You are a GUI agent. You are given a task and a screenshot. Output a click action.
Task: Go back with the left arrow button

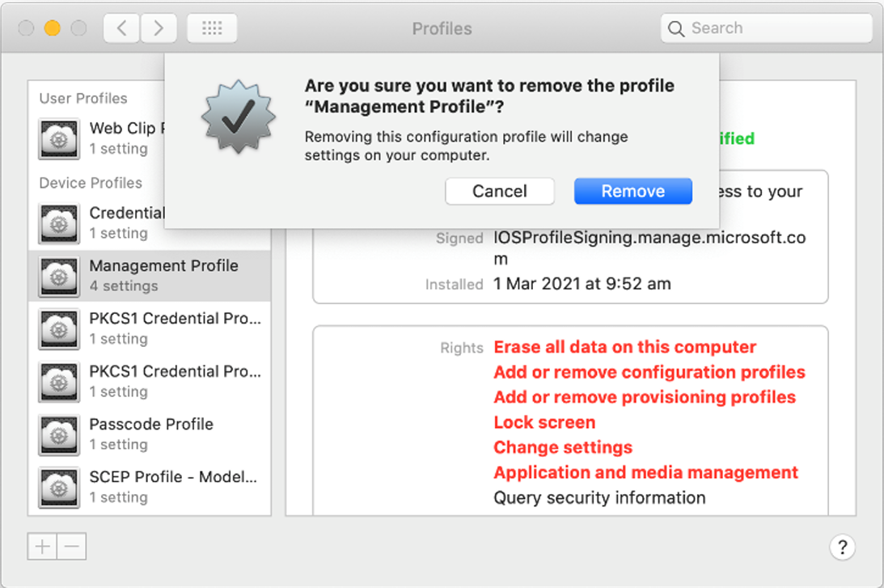pos(121,28)
